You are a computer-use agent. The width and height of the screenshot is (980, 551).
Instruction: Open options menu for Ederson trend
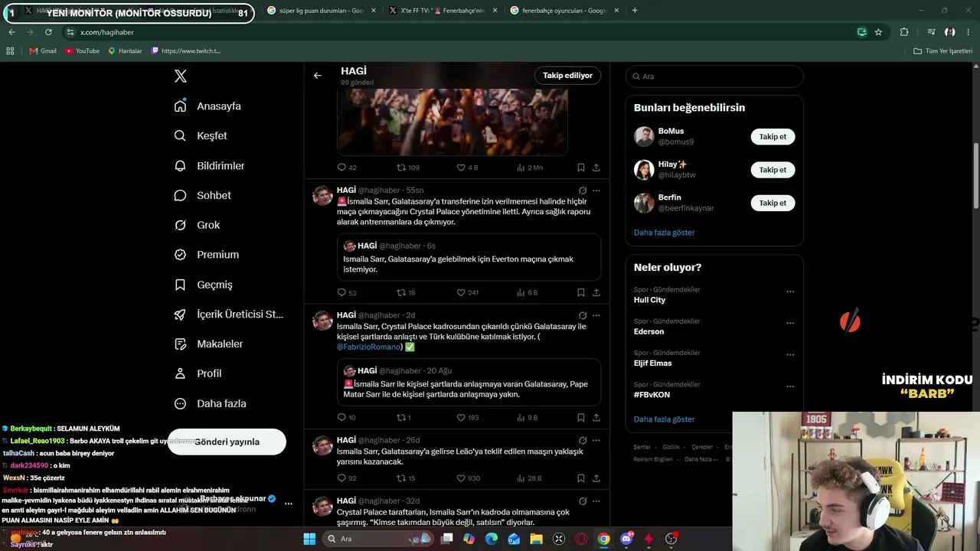[790, 323]
